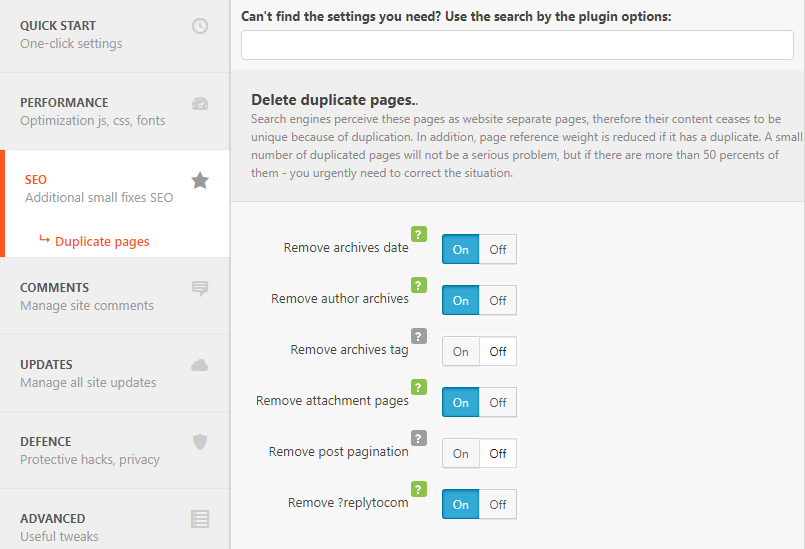Go to the Comments settings section

[114, 296]
